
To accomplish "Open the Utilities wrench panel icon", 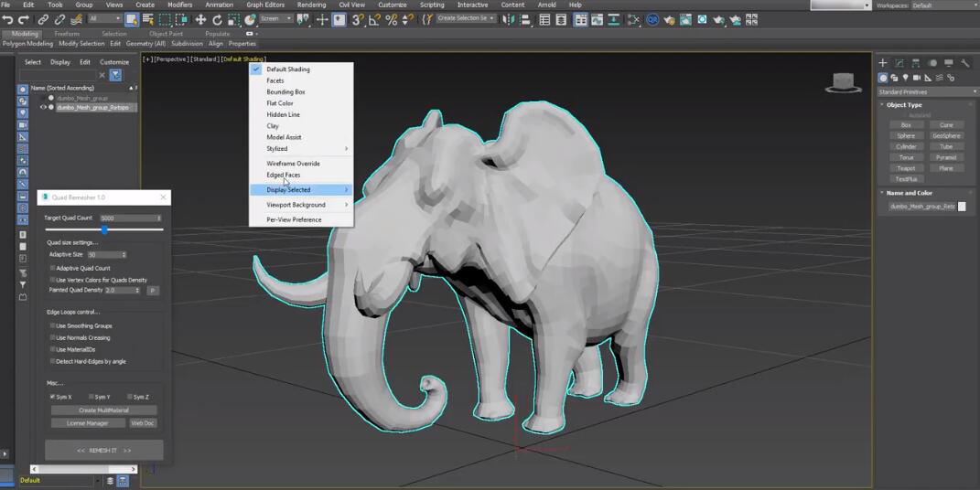I will [965, 62].
